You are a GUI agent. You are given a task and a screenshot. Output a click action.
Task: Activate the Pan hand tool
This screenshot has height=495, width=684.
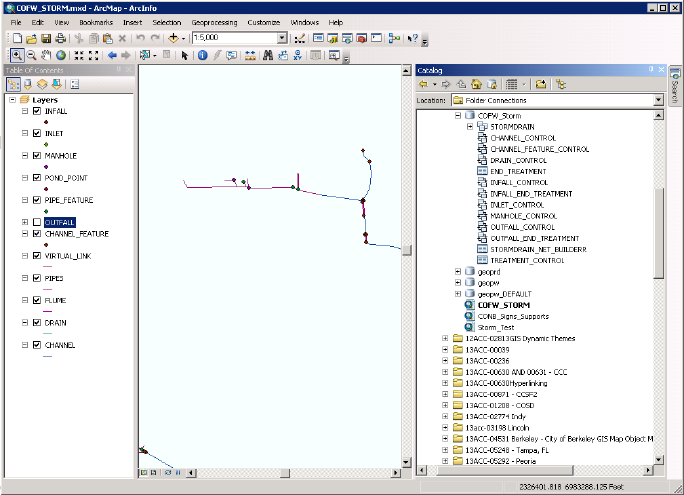(47, 55)
